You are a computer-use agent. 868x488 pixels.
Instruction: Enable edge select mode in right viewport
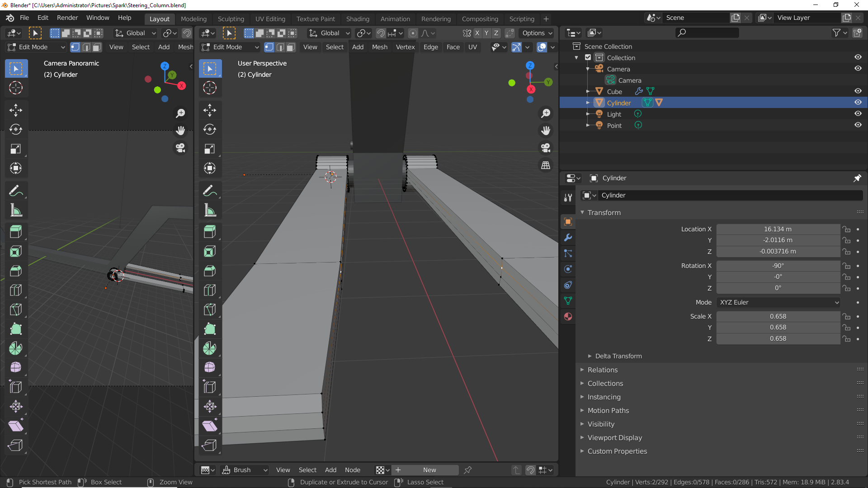[x=280, y=47]
